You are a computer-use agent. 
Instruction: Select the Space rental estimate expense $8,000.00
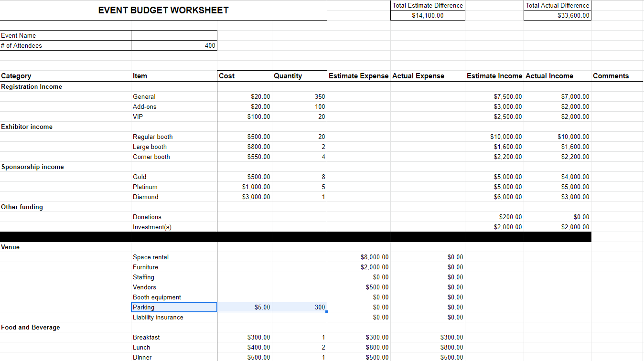click(x=358, y=257)
